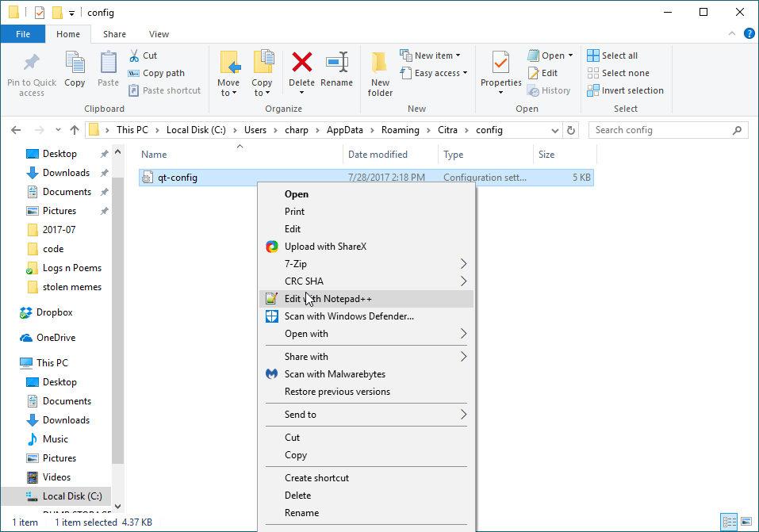Click the Citra breadcrumb in the address bar

pyautogui.click(x=448, y=130)
